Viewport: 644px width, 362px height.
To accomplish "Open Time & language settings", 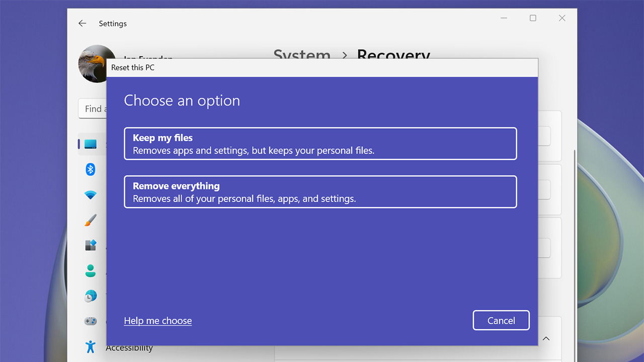I will click(91, 296).
